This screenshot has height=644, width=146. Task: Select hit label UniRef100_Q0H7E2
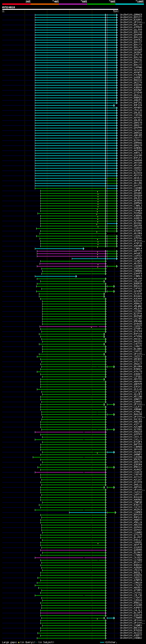[x=131, y=40]
